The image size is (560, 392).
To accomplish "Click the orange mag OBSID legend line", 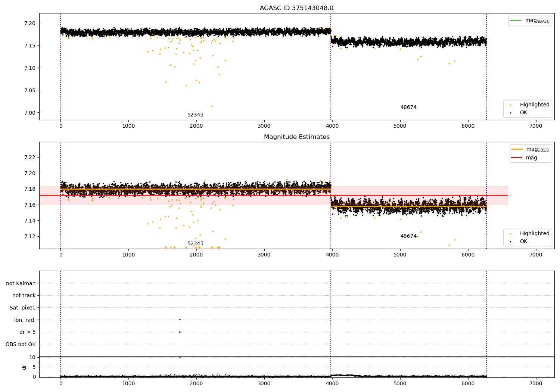I will 517,149.
